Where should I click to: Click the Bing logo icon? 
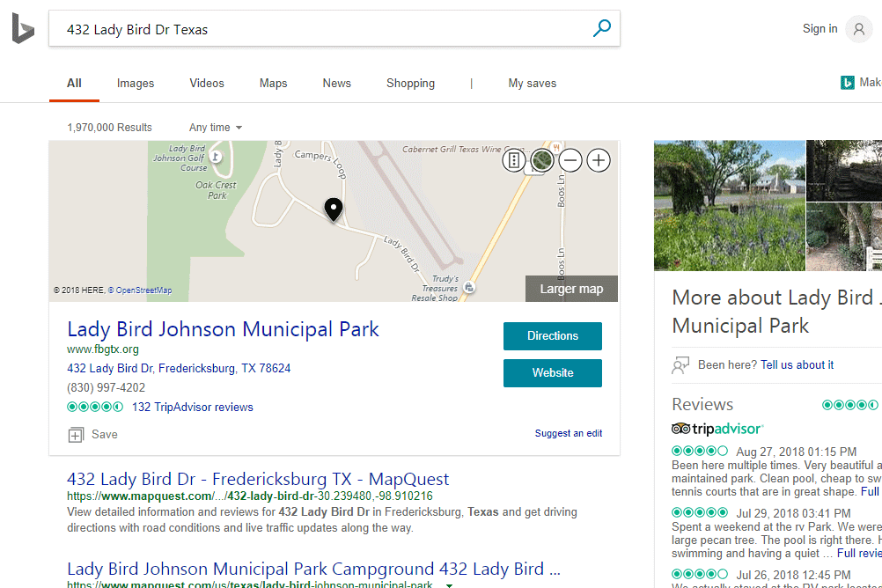pyautogui.click(x=23, y=29)
